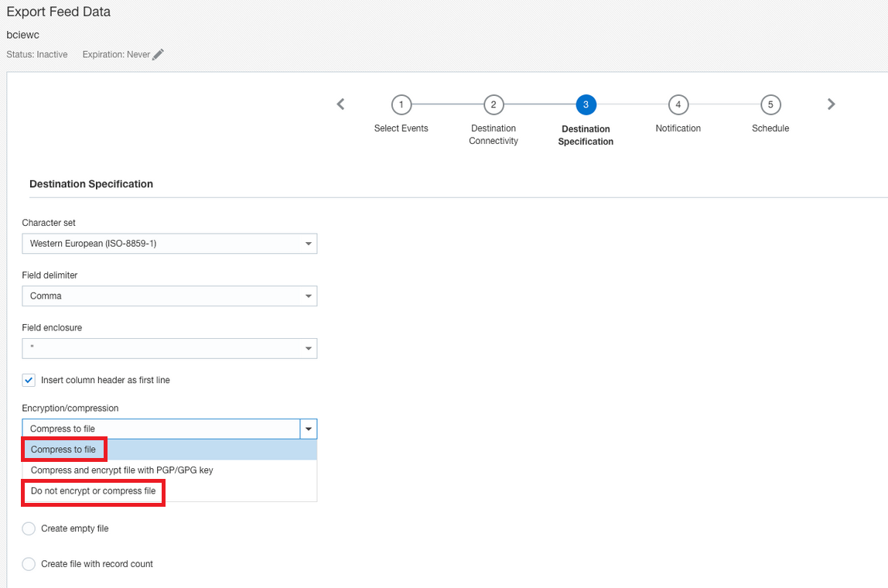
Task: Select the Create empty file radio button
Action: tap(29, 528)
